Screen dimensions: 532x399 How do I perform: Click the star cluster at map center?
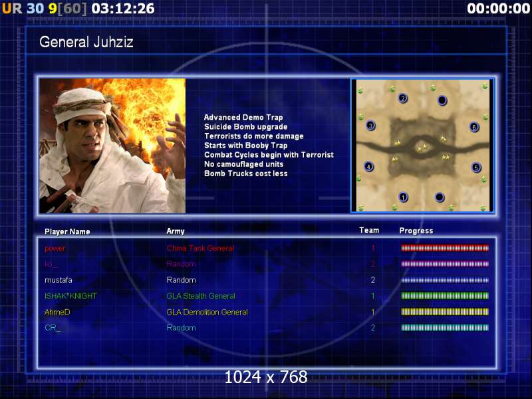coord(422,147)
